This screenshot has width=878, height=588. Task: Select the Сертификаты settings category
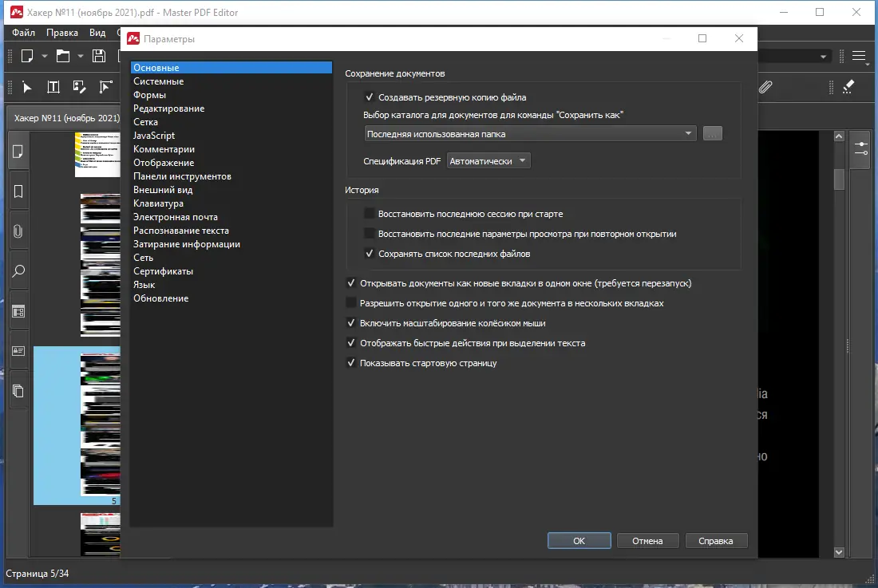pos(231,271)
